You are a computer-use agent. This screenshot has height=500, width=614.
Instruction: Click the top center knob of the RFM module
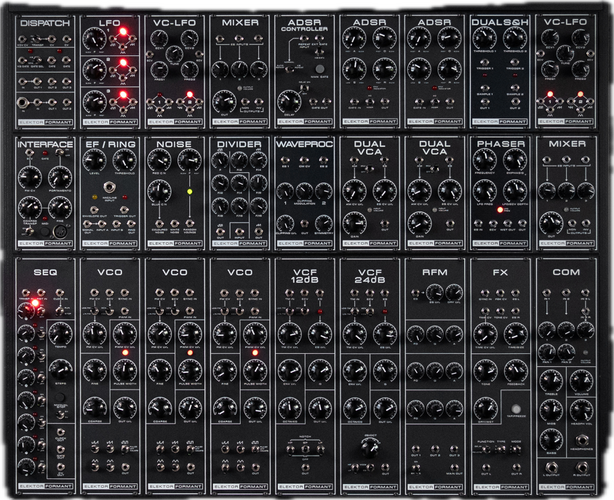tap(435, 292)
